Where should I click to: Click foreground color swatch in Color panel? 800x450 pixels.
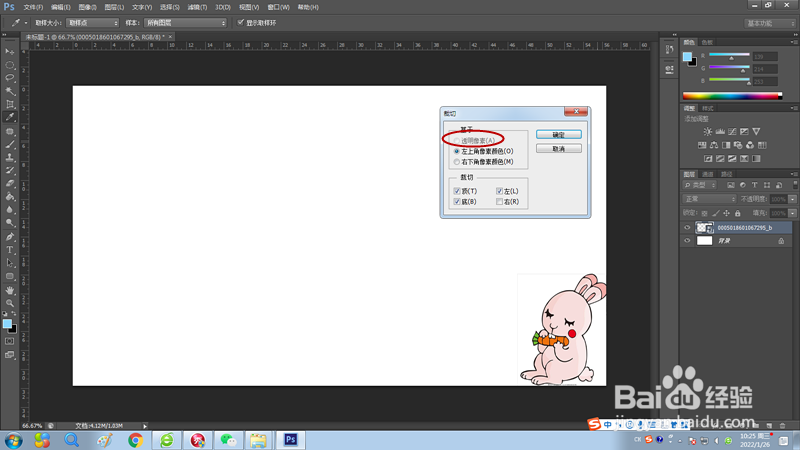pyautogui.click(x=687, y=56)
